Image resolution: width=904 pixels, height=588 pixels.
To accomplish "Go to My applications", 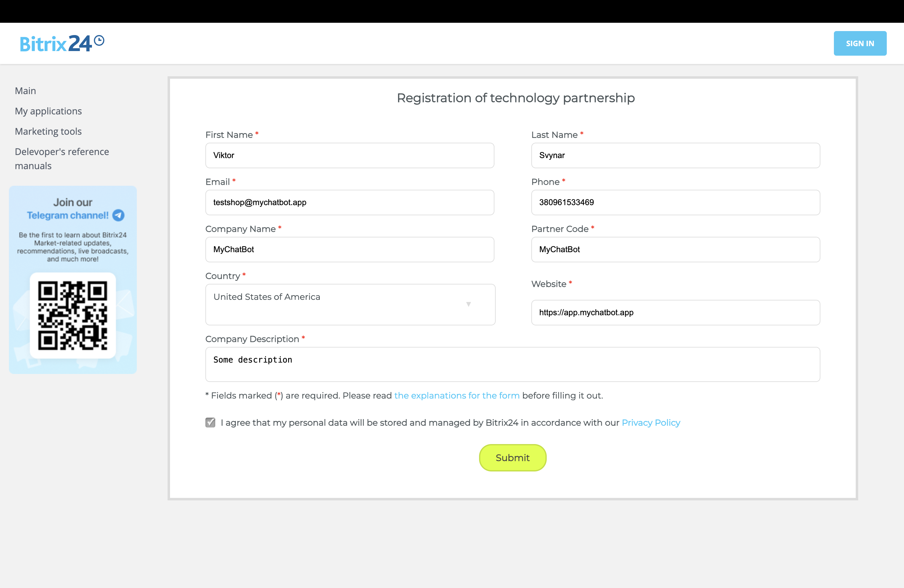I will coord(48,111).
